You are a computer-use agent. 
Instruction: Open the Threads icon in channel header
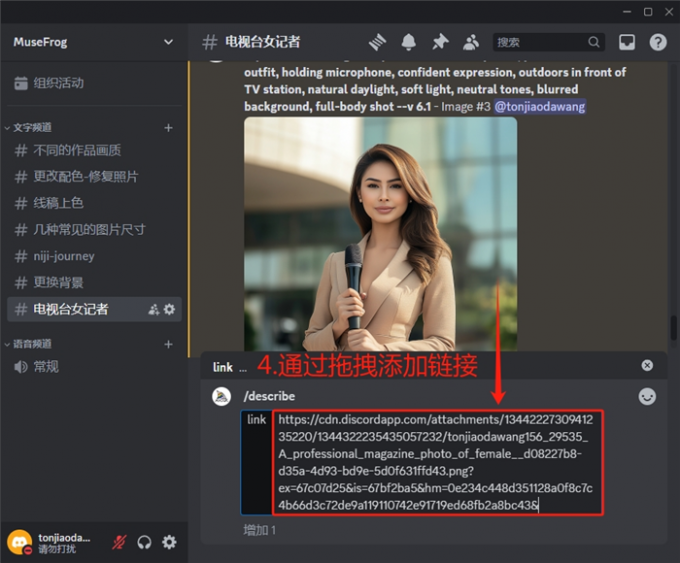(377, 42)
